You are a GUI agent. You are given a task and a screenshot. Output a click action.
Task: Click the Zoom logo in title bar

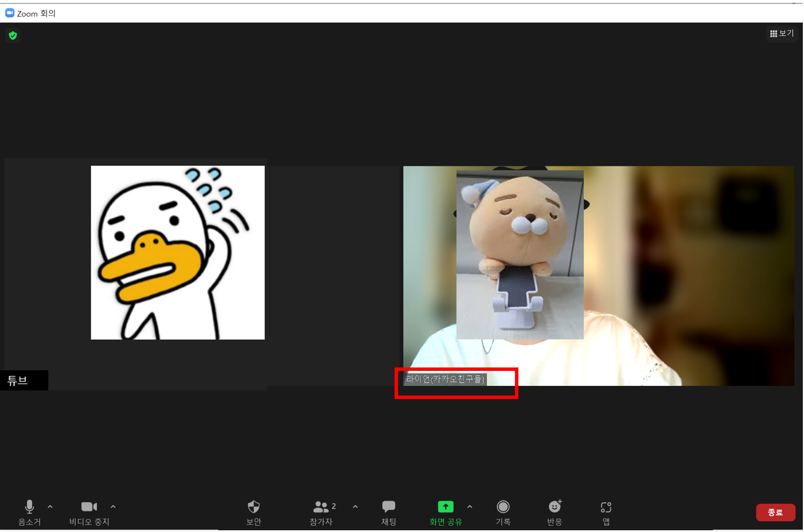10,13
